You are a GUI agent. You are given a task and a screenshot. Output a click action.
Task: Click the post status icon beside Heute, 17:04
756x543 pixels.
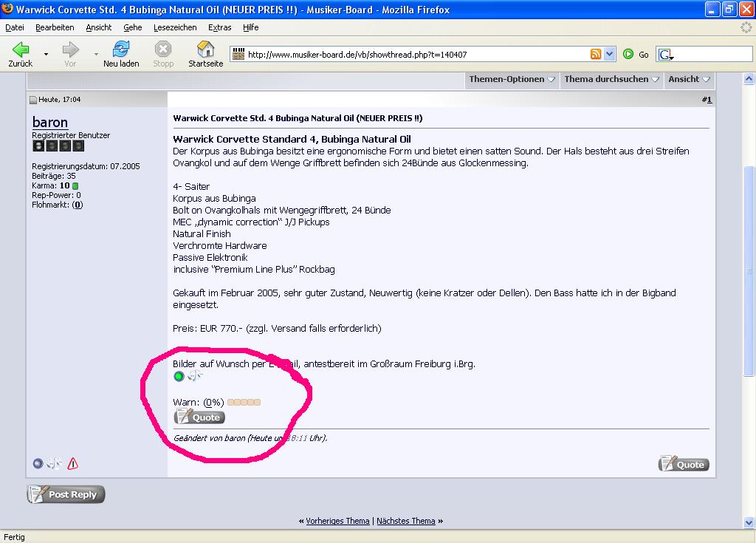coord(33,100)
